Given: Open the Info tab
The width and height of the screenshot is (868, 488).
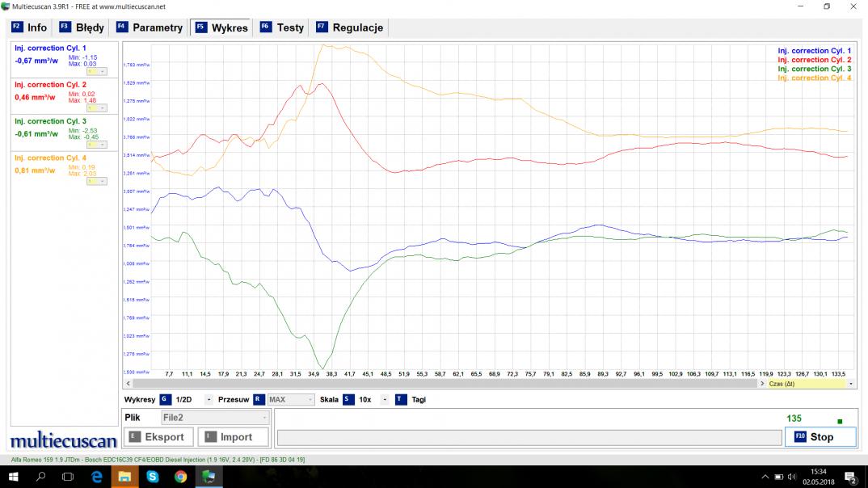Looking at the screenshot, I should coord(30,27).
